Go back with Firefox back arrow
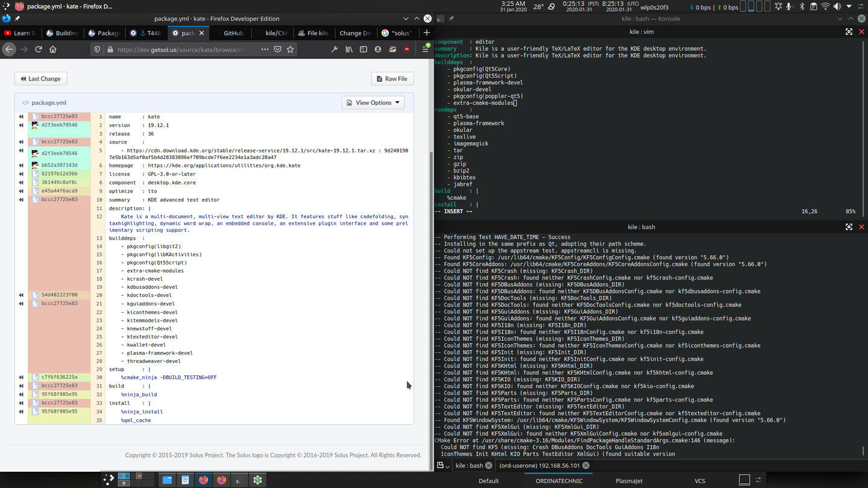The image size is (868, 488). pos(9,49)
